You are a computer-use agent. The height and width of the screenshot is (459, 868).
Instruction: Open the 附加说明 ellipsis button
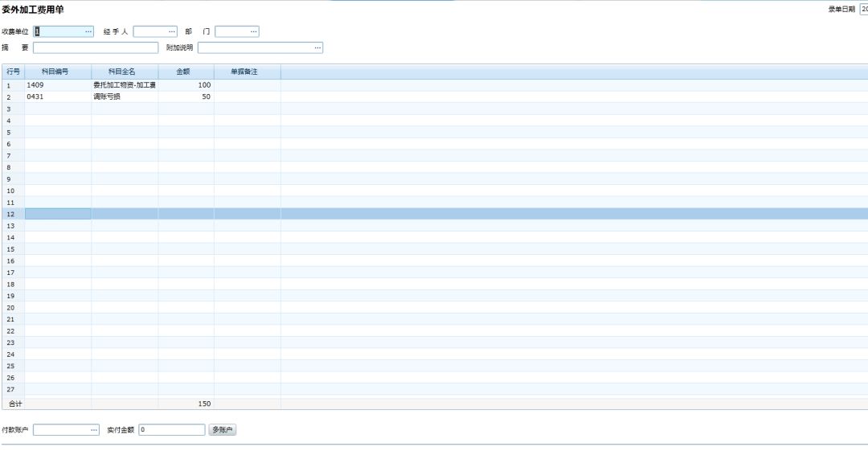coord(317,47)
